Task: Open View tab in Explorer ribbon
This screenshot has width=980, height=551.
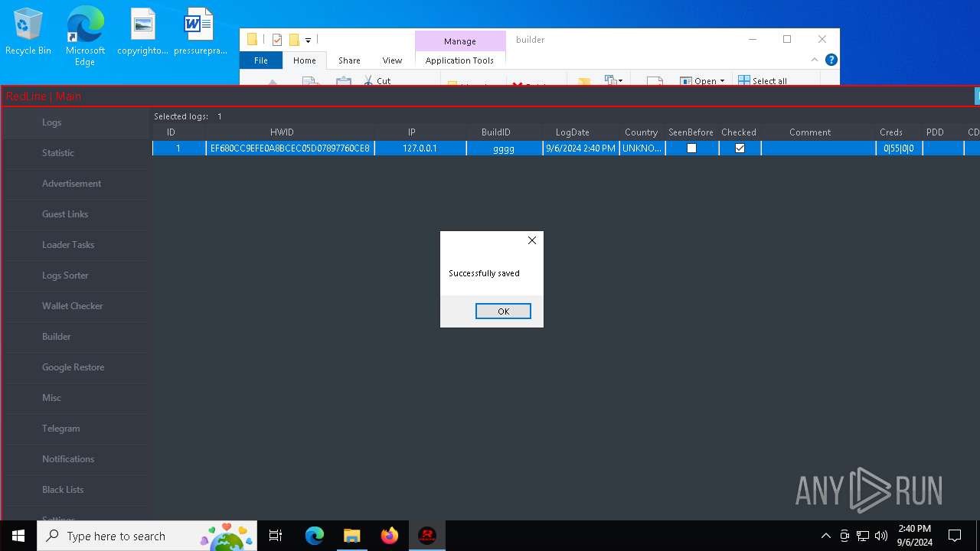Action: tap(392, 60)
